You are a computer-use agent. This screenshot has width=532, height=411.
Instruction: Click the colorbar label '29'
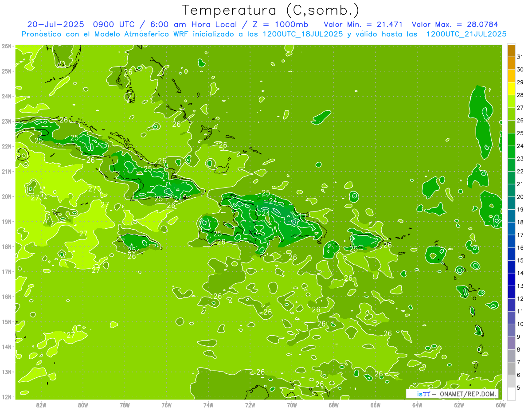point(520,82)
